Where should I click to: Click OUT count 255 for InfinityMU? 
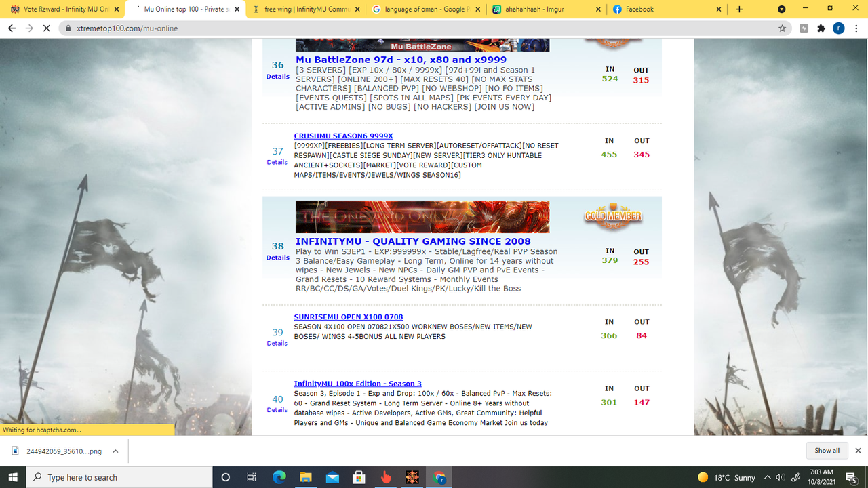click(x=641, y=262)
